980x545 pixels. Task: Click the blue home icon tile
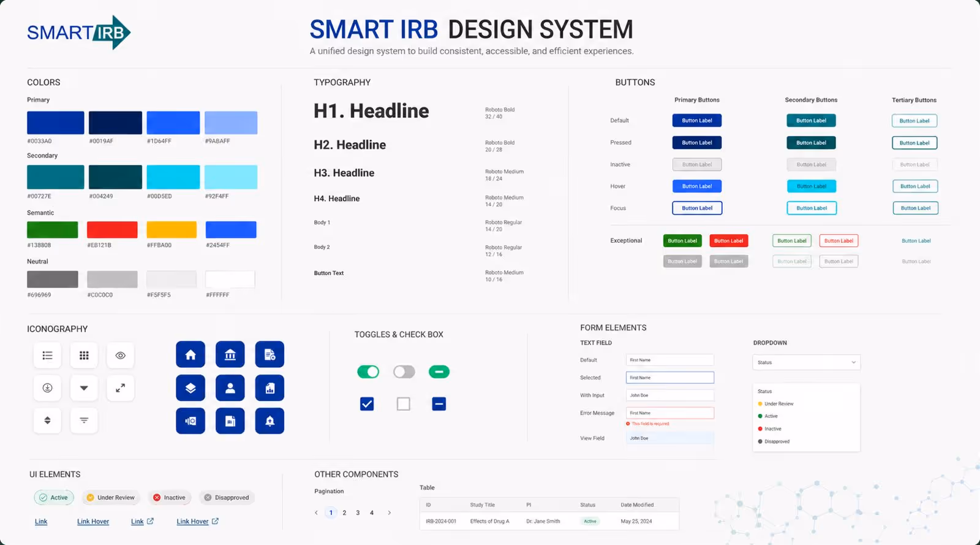tap(190, 355)
